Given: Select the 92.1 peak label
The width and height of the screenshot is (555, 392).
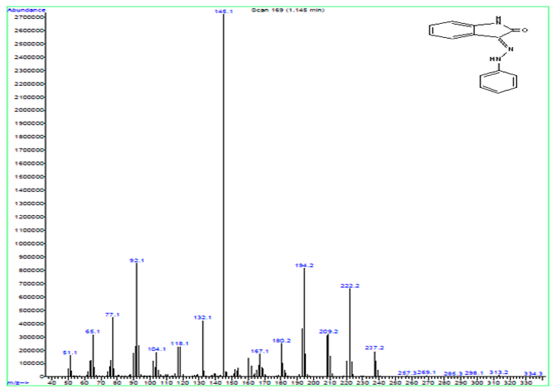Looking at the screenshot, I should click(x=137, y=260).
